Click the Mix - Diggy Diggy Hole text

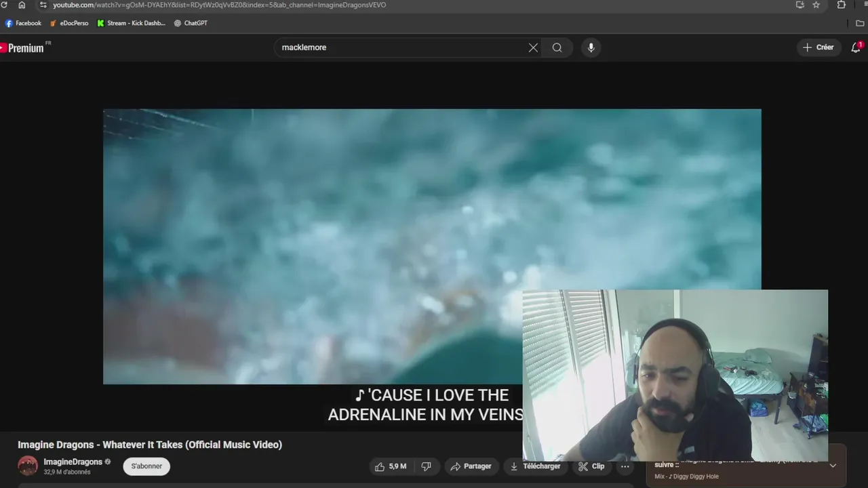click(x=686, y=476)
